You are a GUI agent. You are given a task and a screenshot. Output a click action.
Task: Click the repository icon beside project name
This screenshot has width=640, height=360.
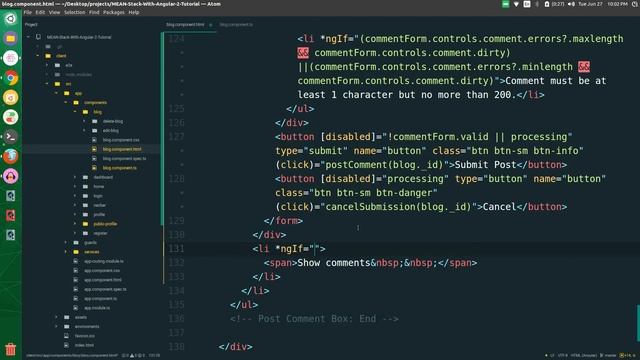pyautogui.click(x=38, y=37)
